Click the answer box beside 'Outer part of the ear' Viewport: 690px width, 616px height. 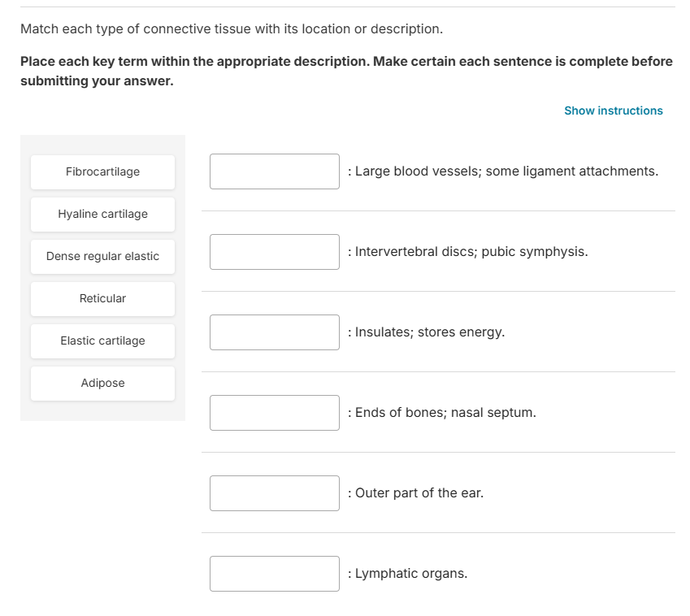click(274, 492)
